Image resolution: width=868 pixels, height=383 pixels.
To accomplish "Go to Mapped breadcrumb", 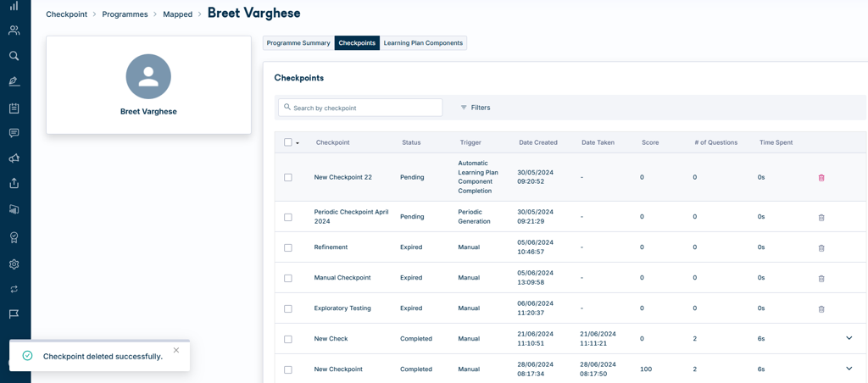I will [x=178, y=14].
